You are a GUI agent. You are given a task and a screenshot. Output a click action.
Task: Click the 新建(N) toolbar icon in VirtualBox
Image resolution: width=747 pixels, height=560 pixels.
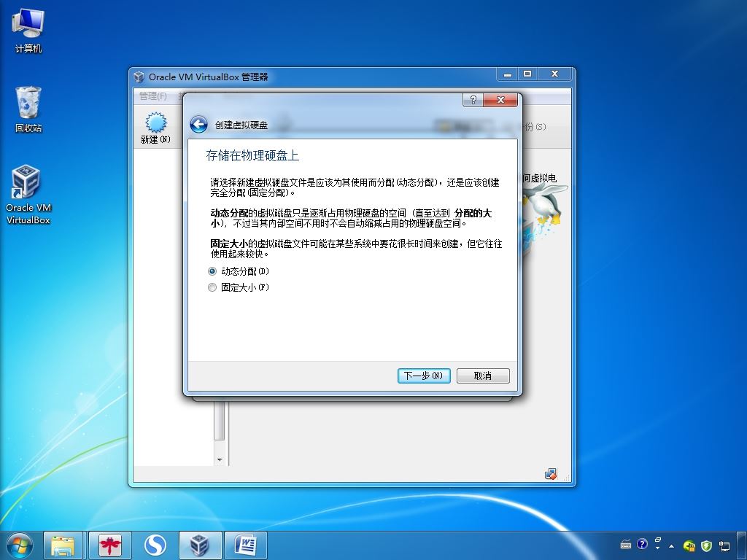(155, 128)
